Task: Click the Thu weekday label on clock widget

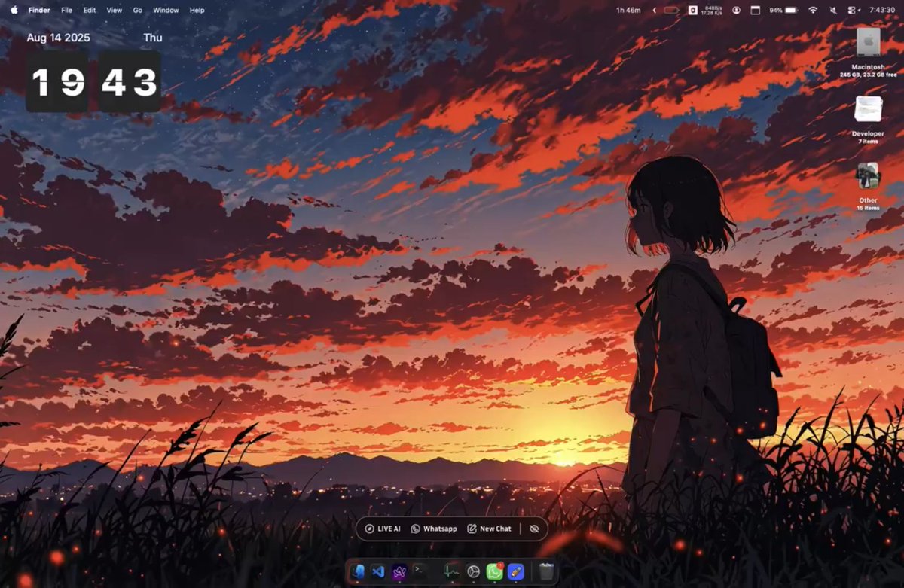Action: point(153,38)
